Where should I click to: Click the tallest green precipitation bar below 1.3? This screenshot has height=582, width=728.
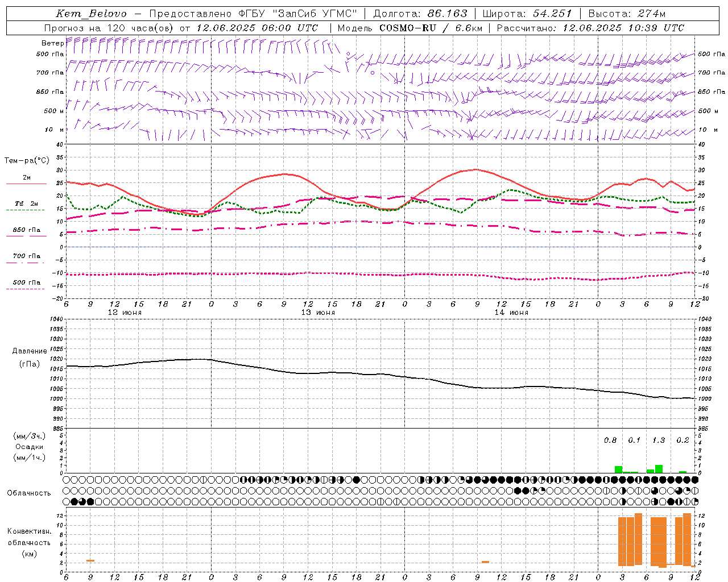[659, 469]
